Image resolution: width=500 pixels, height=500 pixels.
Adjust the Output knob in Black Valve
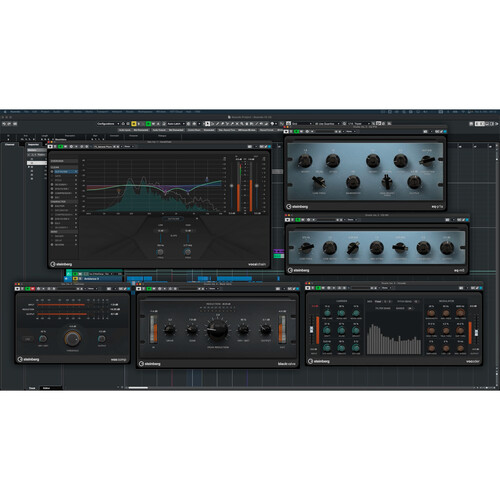click(x=266, y=330)
